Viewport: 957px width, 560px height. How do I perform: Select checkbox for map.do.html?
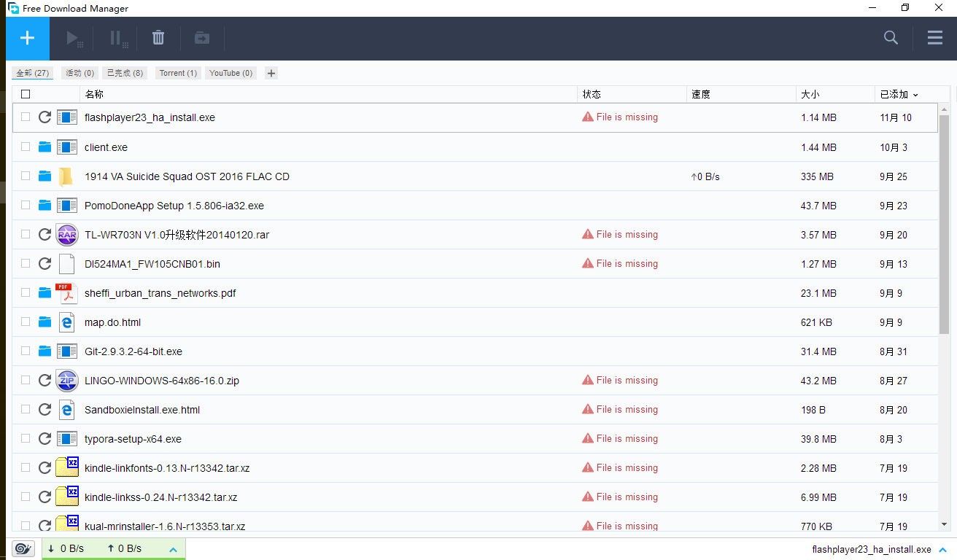click(26, 322)
